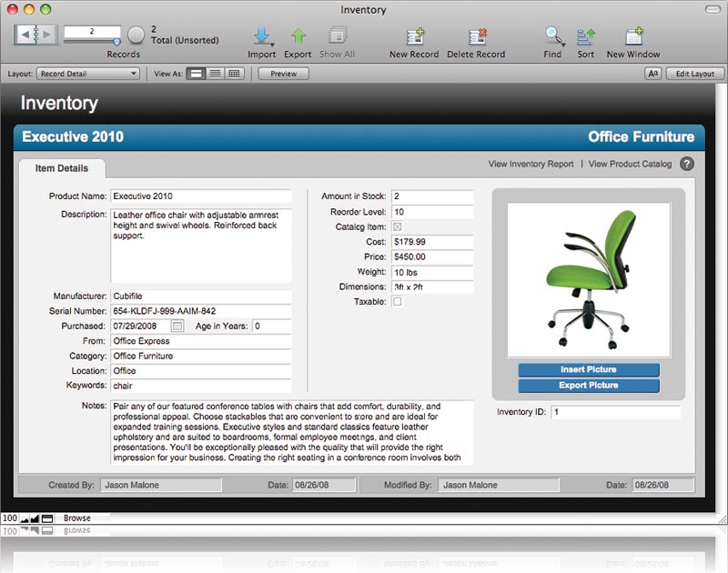Click the Description text field

[x=201, y=246]
